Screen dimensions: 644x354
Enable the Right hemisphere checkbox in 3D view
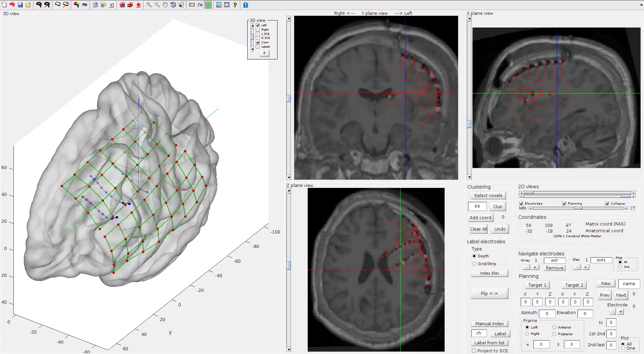258,30
